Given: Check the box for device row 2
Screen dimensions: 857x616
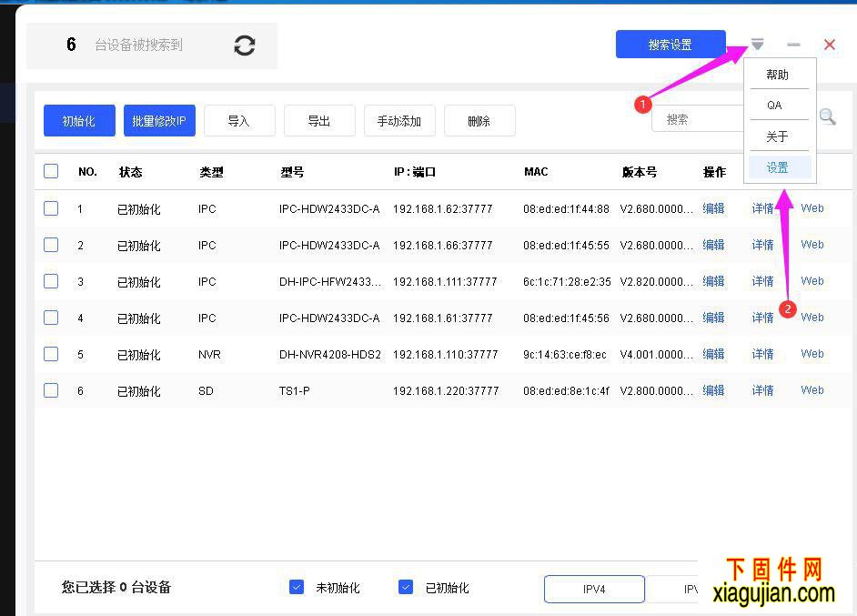Looking at the screenshot, I should (x=51, y=245).
